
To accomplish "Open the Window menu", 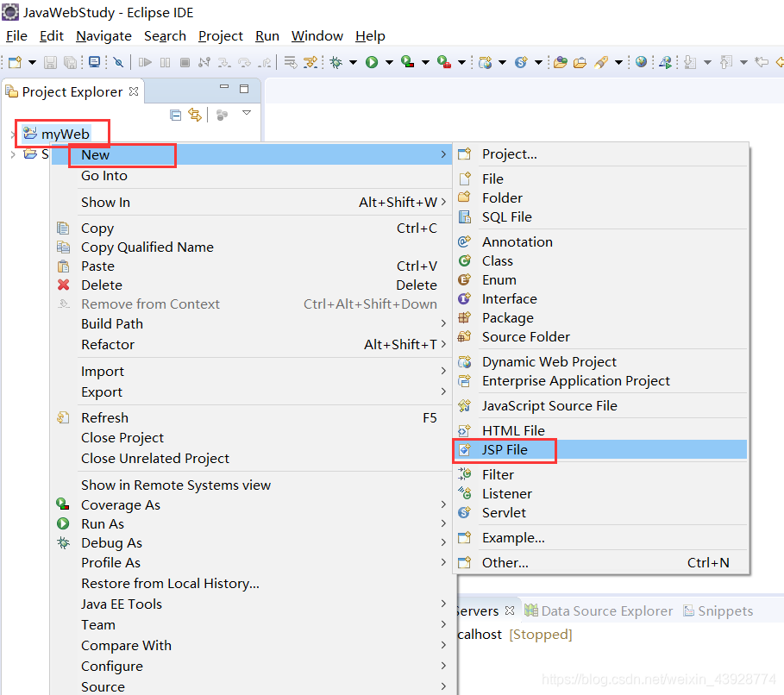I will [317, 36].
